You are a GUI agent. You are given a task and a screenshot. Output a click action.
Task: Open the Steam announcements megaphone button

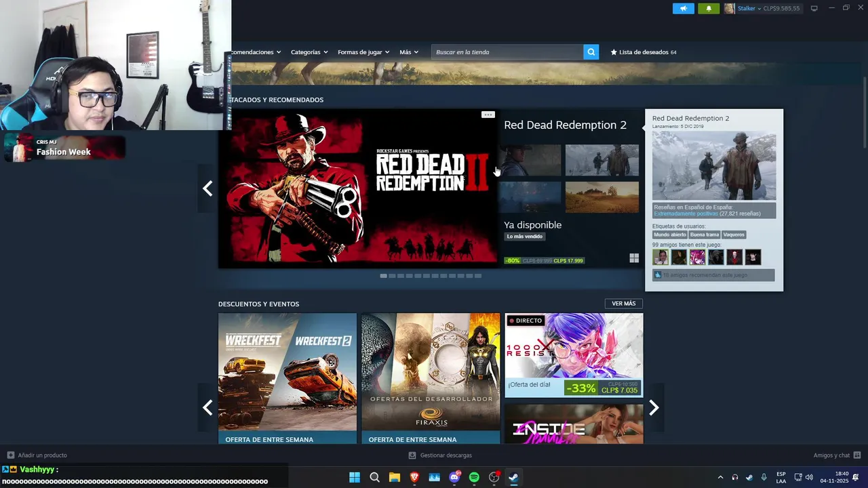pyautogui.click(x=684, y=8)
